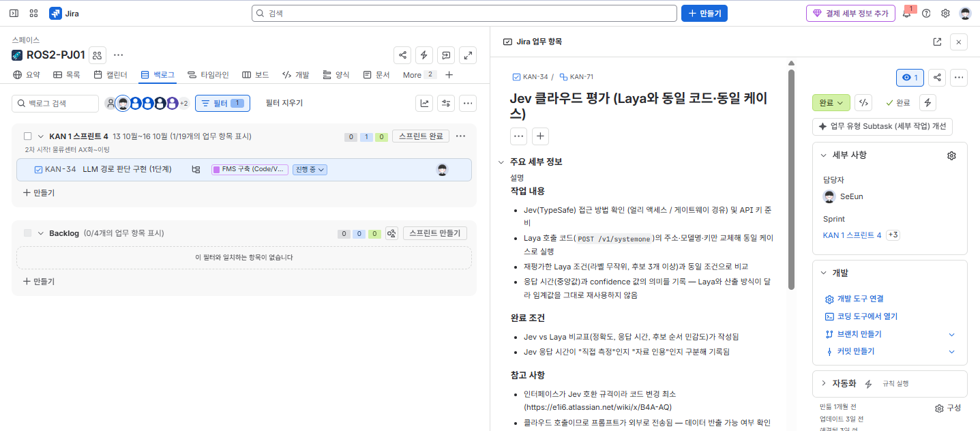
Task: Click the team icon beside ROS2-PJ01
Action: [98, 55]
